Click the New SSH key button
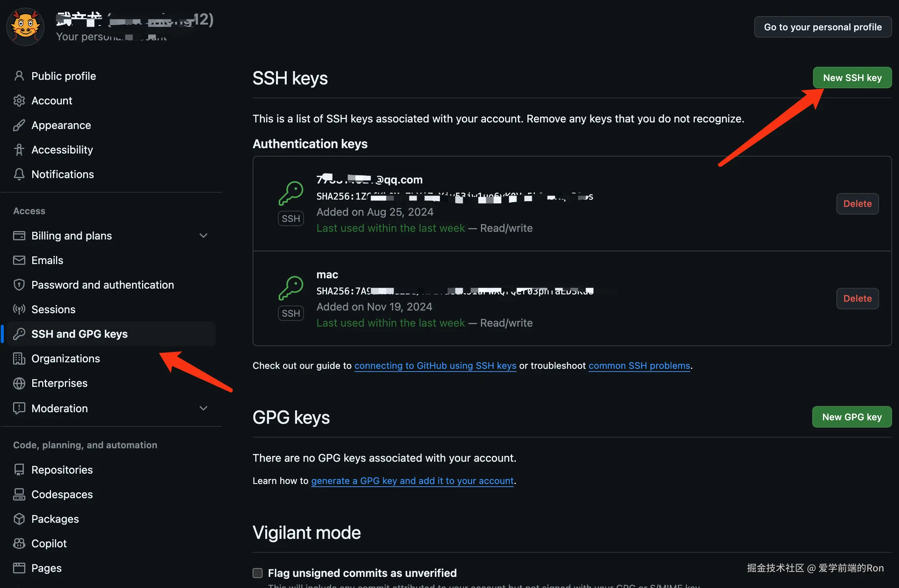 pyautogui.click(x=852, y=78)
